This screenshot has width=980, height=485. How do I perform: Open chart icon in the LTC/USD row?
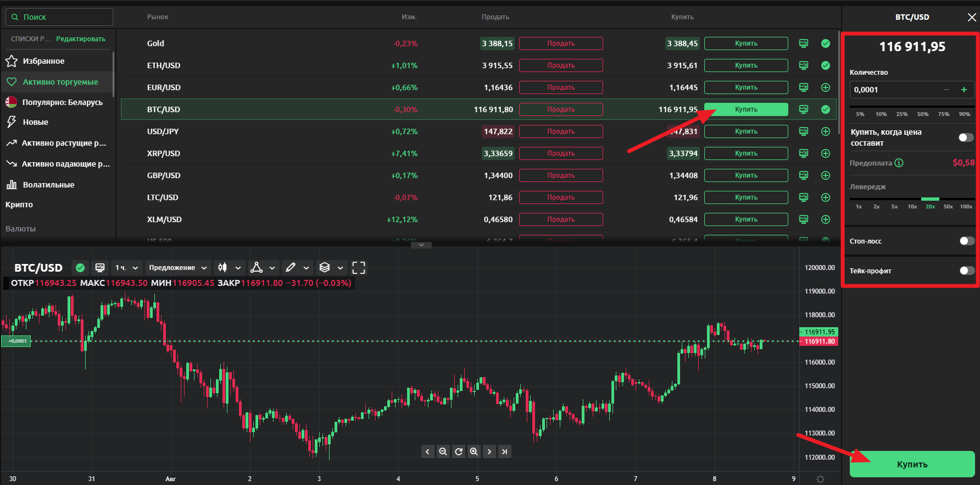click(x=804, y=197)
